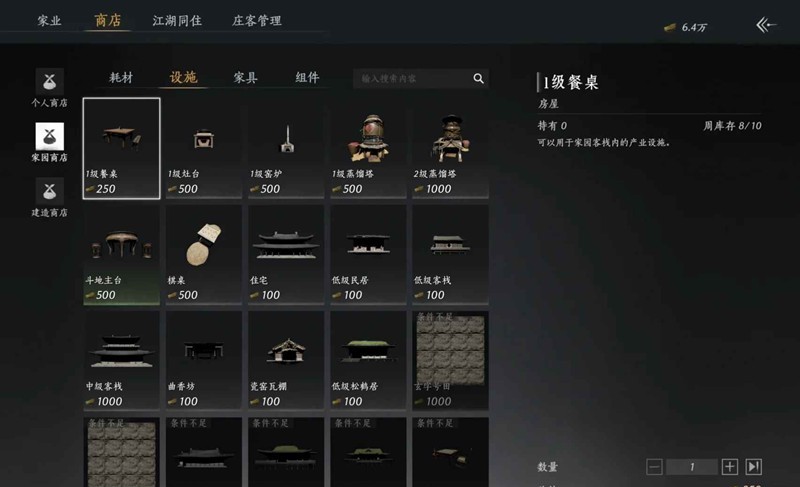The image size is (800, 487).
Task: Increase quantity with the plus button
Action: (730, 467)
